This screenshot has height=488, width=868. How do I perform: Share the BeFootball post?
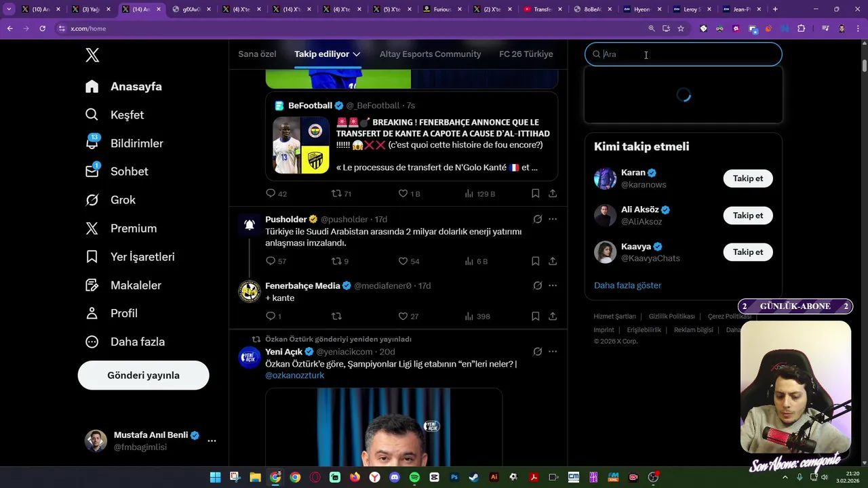(553, 194)
